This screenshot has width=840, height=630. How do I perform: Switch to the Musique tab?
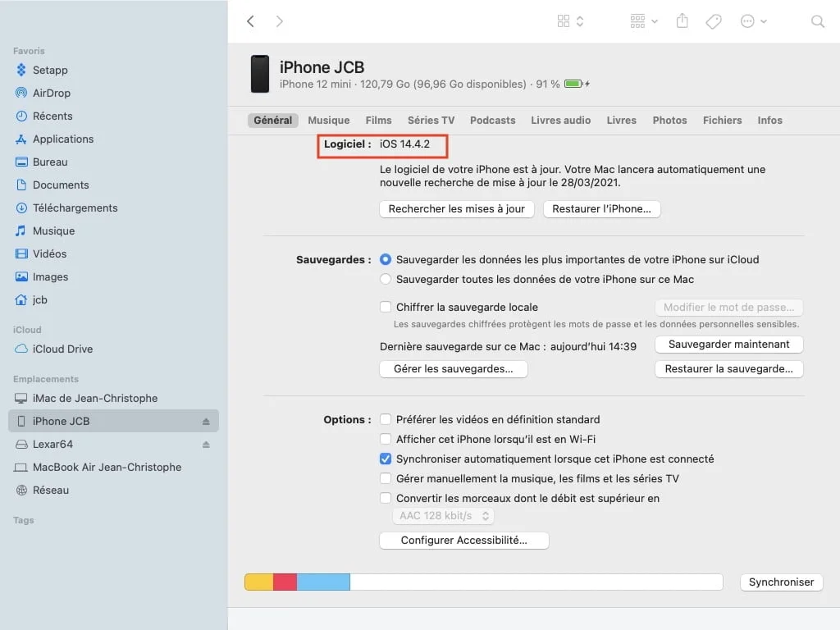click(x=328, y=121)
